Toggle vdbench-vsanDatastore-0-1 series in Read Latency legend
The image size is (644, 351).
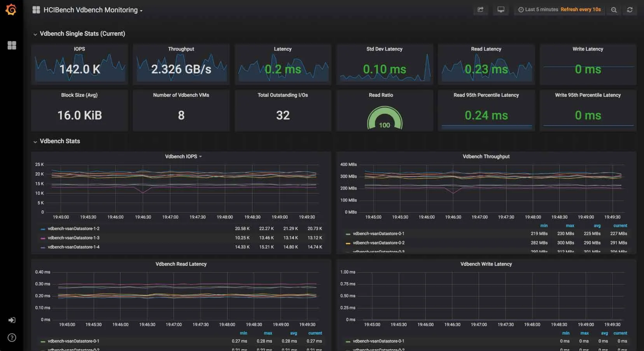(x=73, y=341)
